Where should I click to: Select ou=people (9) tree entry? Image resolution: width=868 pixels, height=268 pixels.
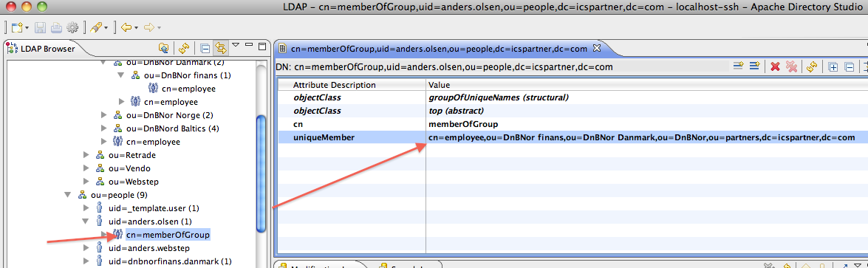[x=118, y=195]
